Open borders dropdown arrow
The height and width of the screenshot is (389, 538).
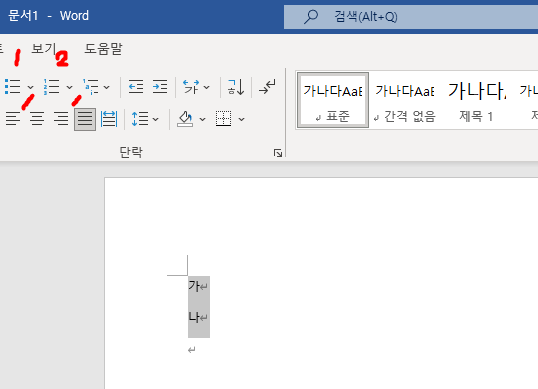coord(242,119)
